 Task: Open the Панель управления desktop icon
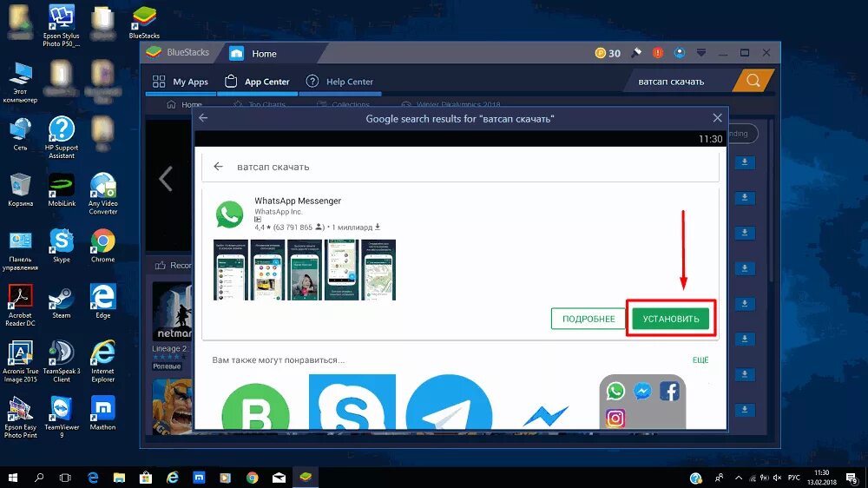(21, 249)
